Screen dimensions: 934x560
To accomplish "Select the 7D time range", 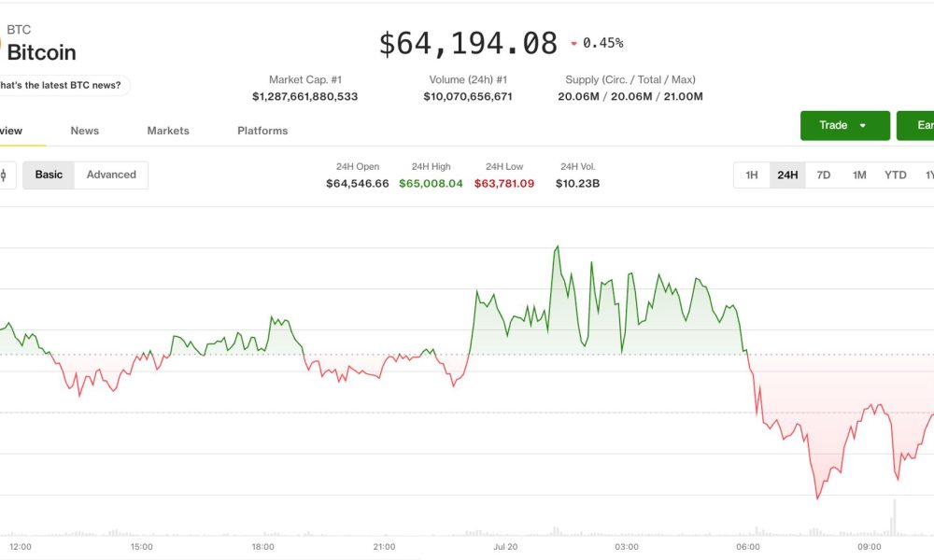I will pyautogui.click(x=823, y=175).
